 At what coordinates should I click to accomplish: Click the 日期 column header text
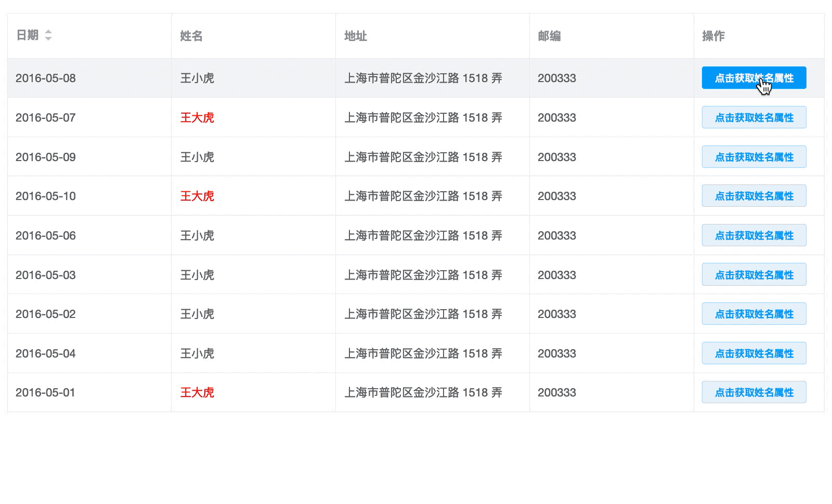click(28, 35)
